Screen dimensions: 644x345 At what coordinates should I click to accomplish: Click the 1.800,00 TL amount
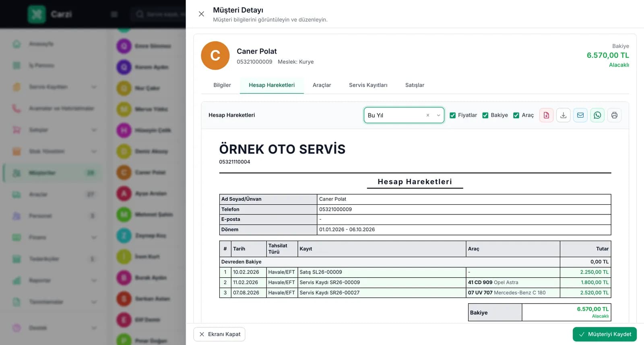click(x=594, y=283)
